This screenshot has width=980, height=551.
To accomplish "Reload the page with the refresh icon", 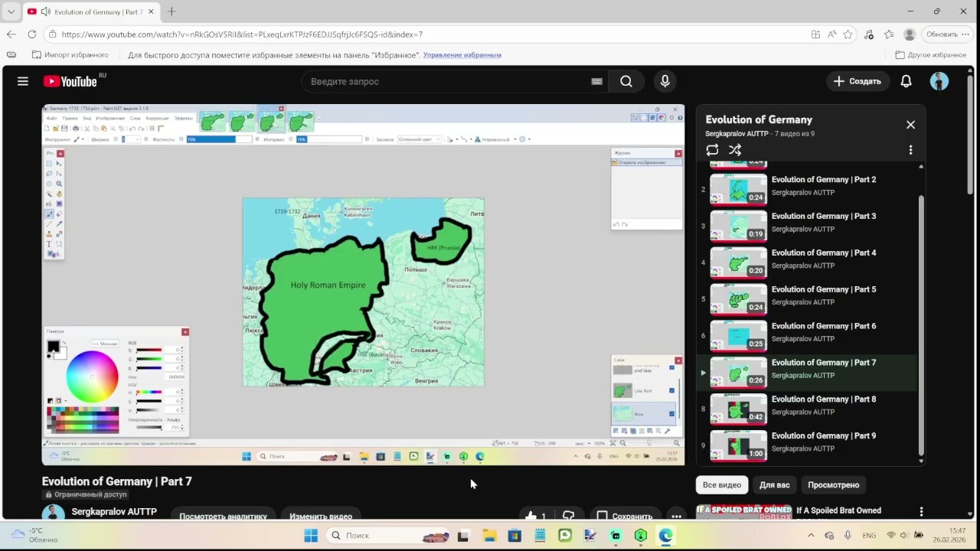I will click(x=31, y=34).
